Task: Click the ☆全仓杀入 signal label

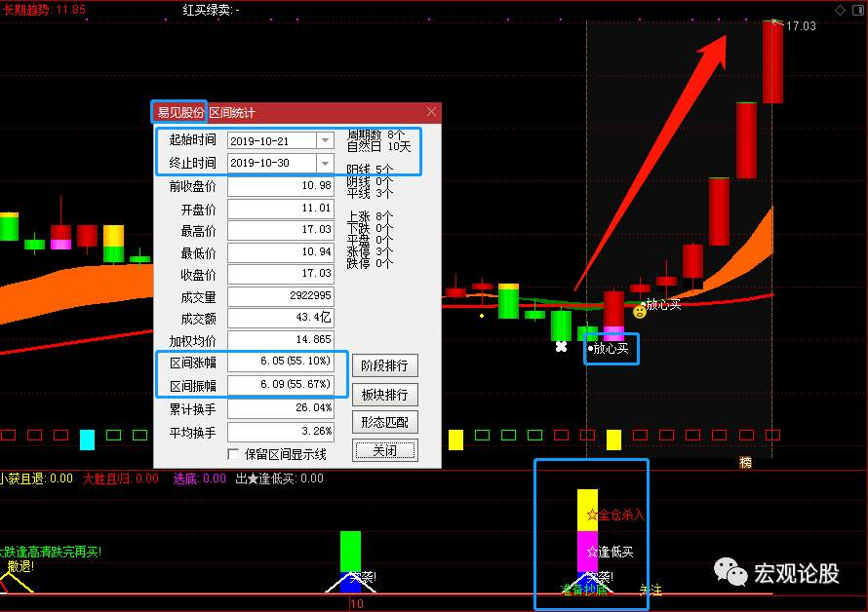Action: point(615,516)
